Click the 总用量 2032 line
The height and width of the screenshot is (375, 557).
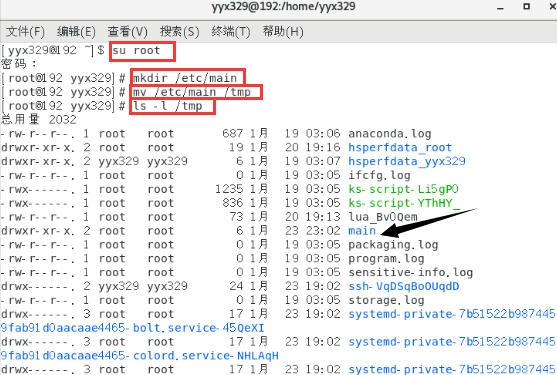(x=39, y=120)
